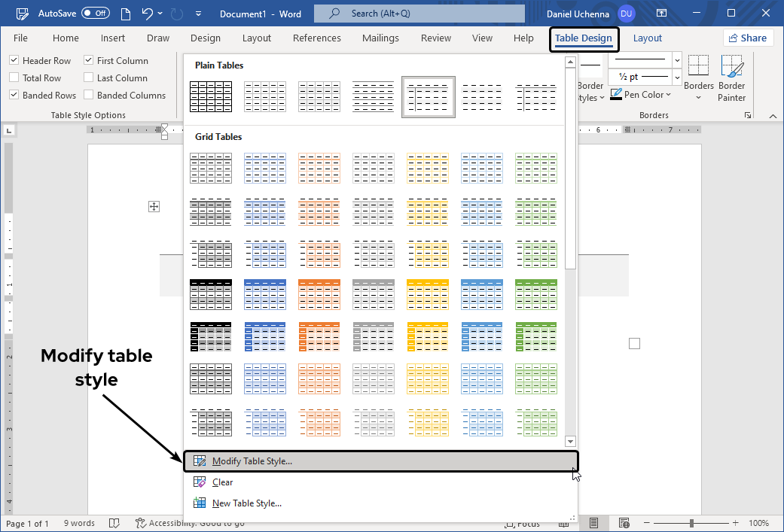
Task: Click the Undo arrow icon
Action: [148, 14]
